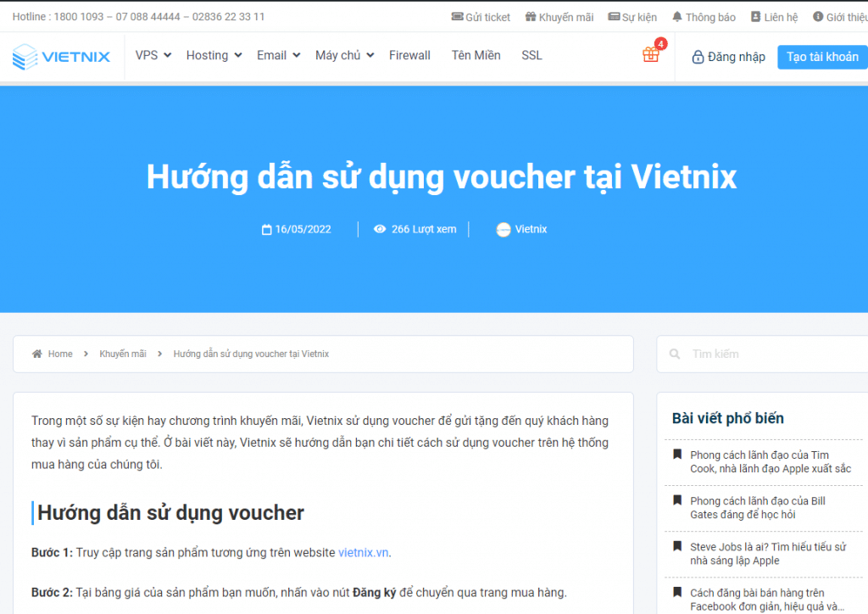Click the search magnifier icon
Screen dimensions: 868x614
[x=674, y=354]
